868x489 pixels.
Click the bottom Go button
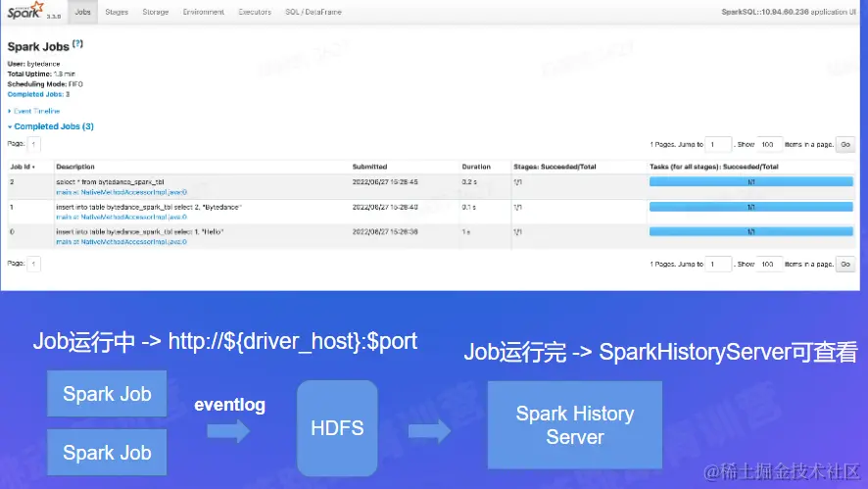(x=845, y=265)
